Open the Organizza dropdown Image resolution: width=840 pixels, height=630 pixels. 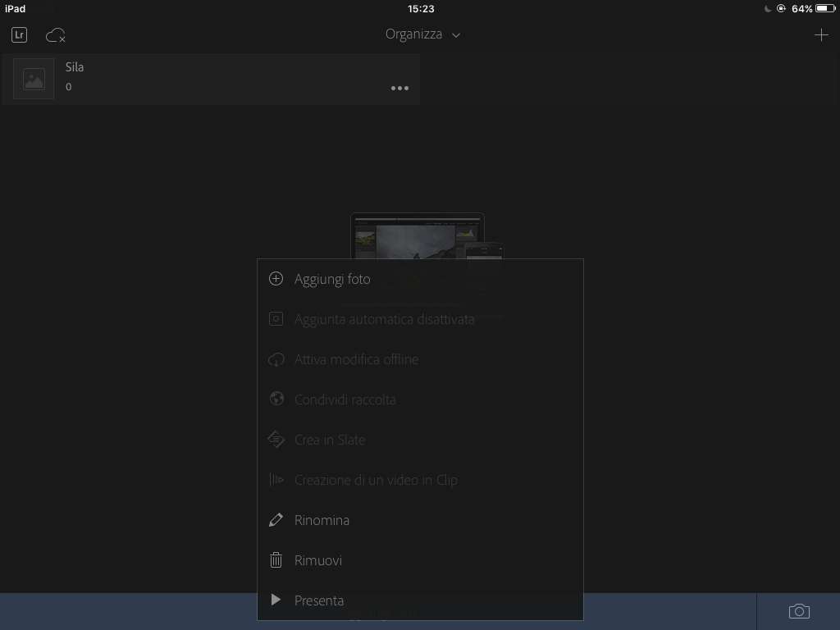tap(422, 34)
